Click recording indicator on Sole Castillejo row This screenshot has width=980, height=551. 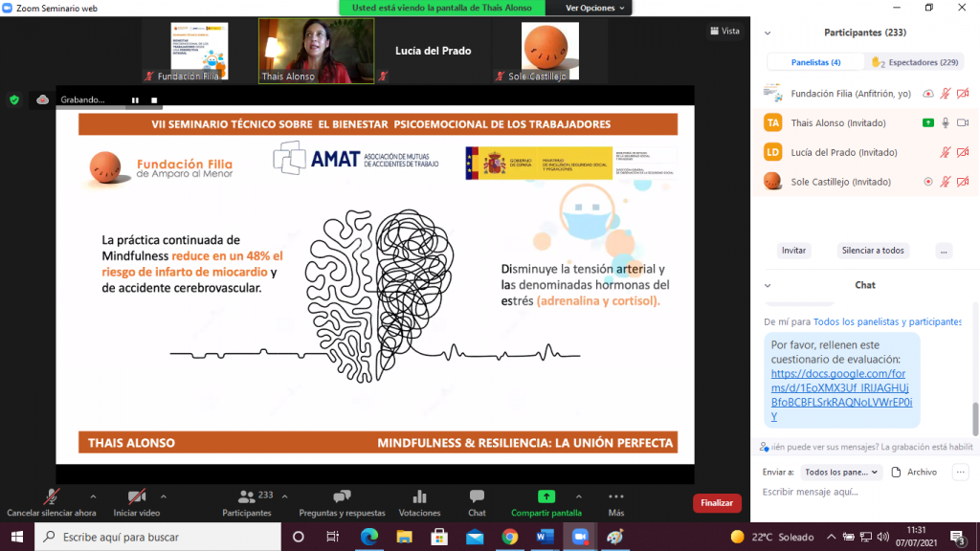tap(928, 182)
